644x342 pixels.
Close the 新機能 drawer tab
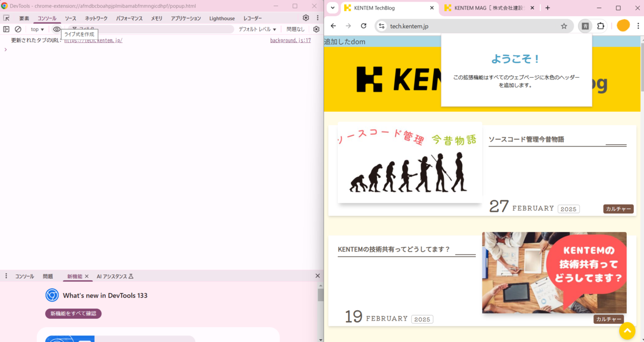(x=86, y=276)
